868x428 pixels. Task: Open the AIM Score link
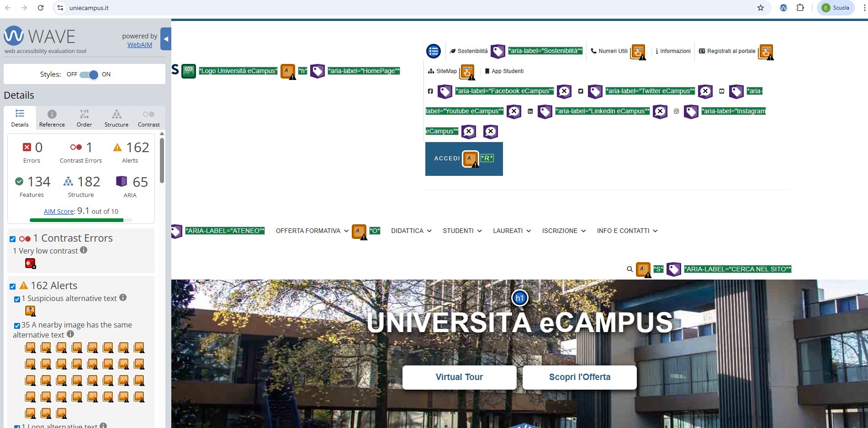pyautogui.click(x=58, y=211)
